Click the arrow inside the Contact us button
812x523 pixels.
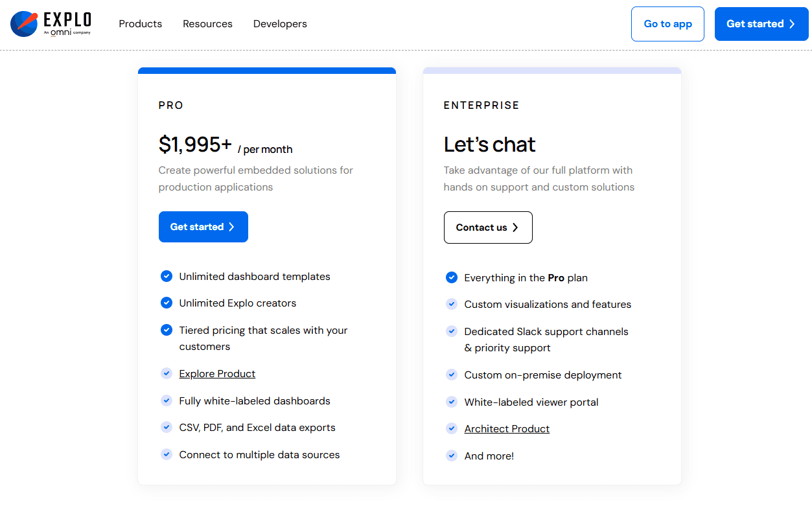point(515,227)
